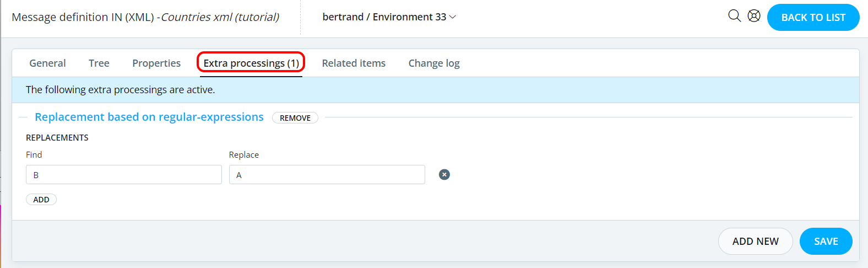The image size is (868, 268).
Task: Click the chevron next to Environment 33
Action: coord(453,17)
